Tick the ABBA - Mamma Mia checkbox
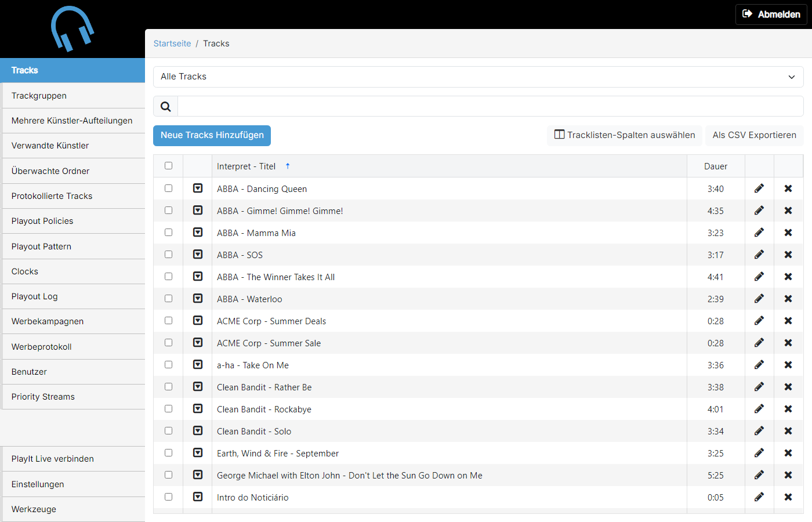 (168, 232)
